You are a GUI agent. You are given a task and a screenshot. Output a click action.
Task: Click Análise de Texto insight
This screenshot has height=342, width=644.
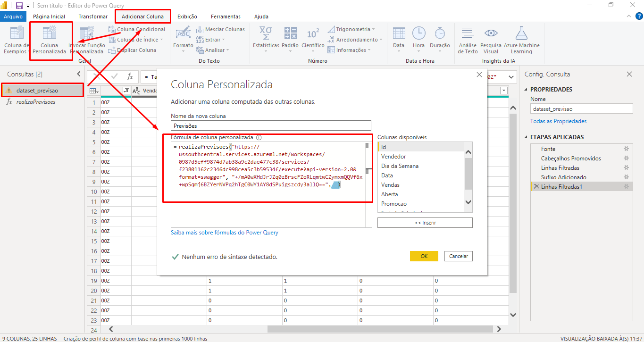coord(468,40)
